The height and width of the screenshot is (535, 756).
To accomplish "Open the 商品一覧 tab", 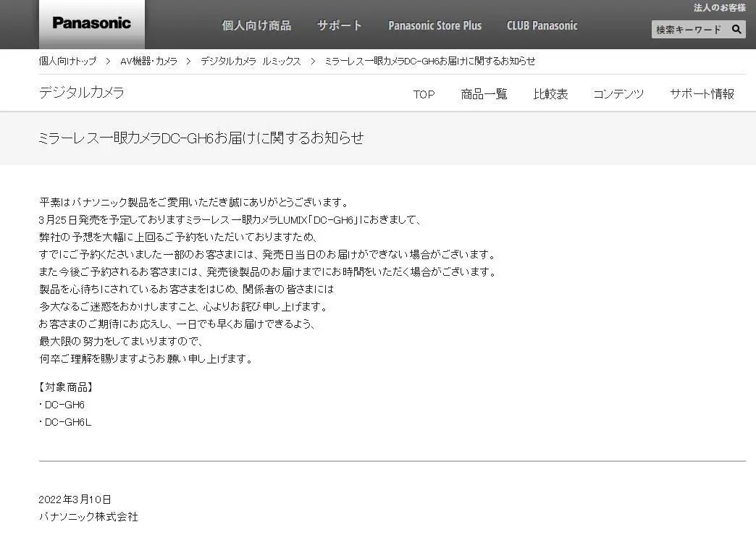I will tap(484, 94).
